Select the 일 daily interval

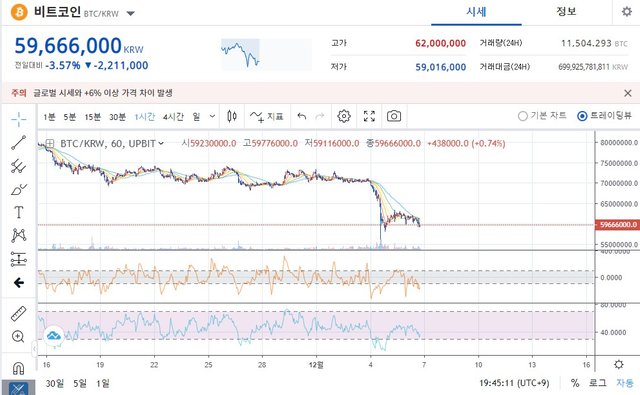click(196, 117)
